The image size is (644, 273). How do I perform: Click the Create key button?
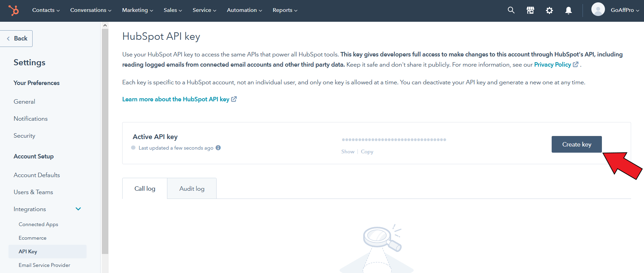tap(576, 144)
